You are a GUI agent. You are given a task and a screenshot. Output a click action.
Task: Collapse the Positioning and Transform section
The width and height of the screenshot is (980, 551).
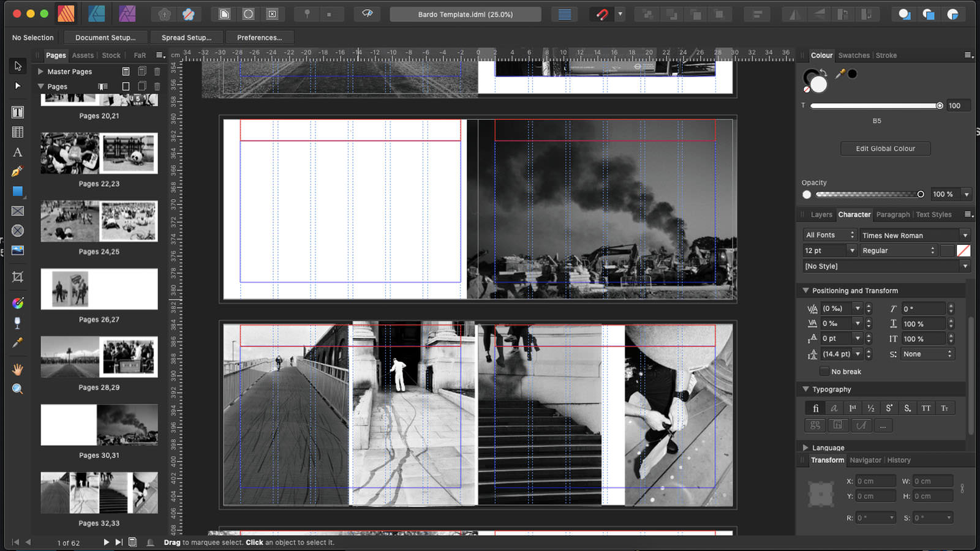[x=806, y=291]
